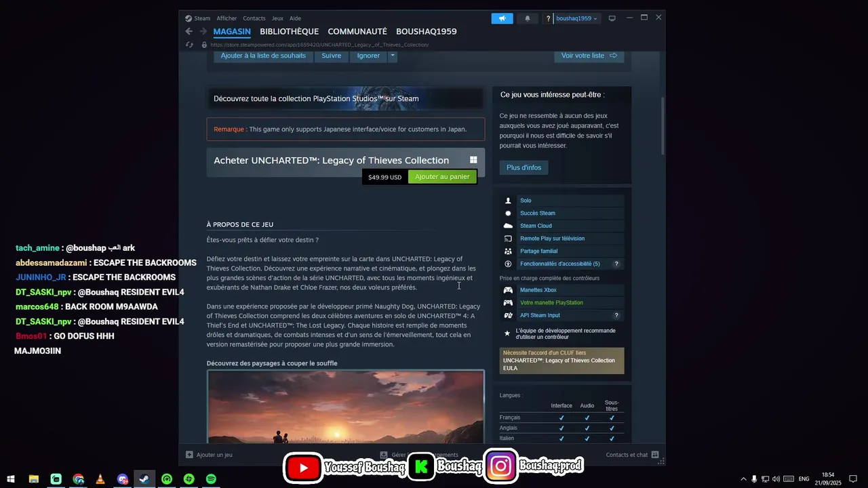This screenshot has width=868, height=488.
Task: Click the Suivre button
Action: (332, 56)
